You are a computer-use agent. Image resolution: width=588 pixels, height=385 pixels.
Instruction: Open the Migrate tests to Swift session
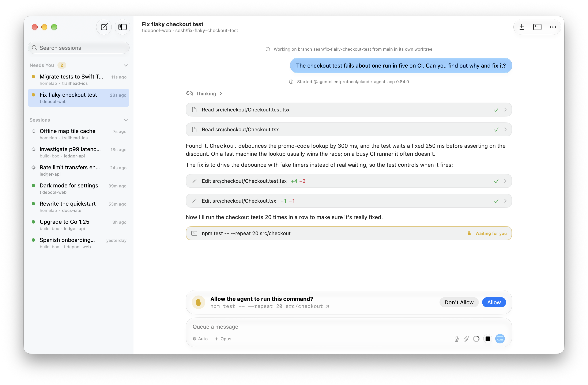(x=79, y=80)
